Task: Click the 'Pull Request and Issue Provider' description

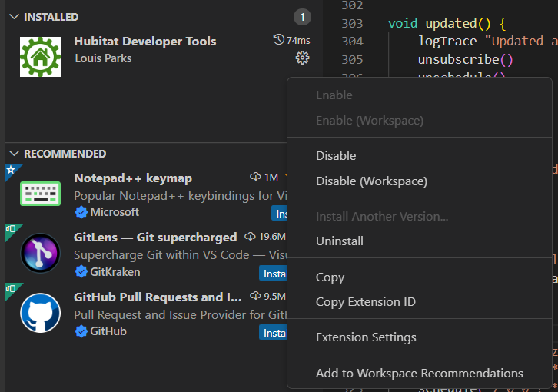Action: point(181,314)
